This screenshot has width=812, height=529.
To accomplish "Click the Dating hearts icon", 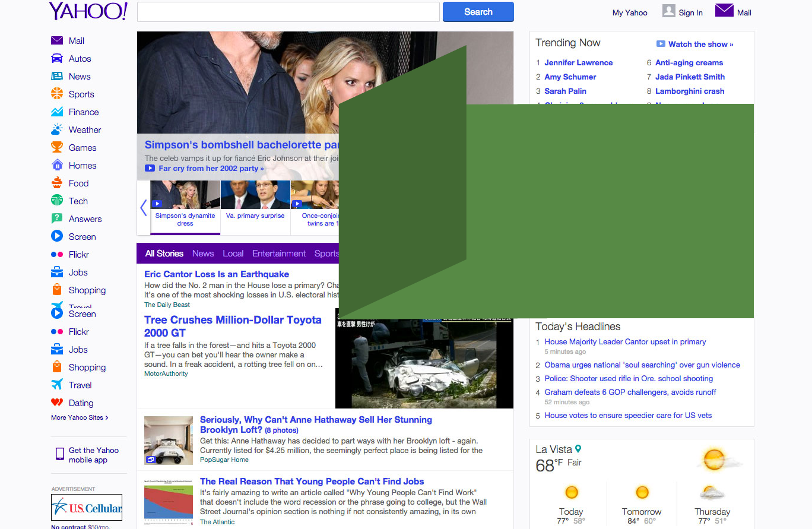I will pos(57,403).
